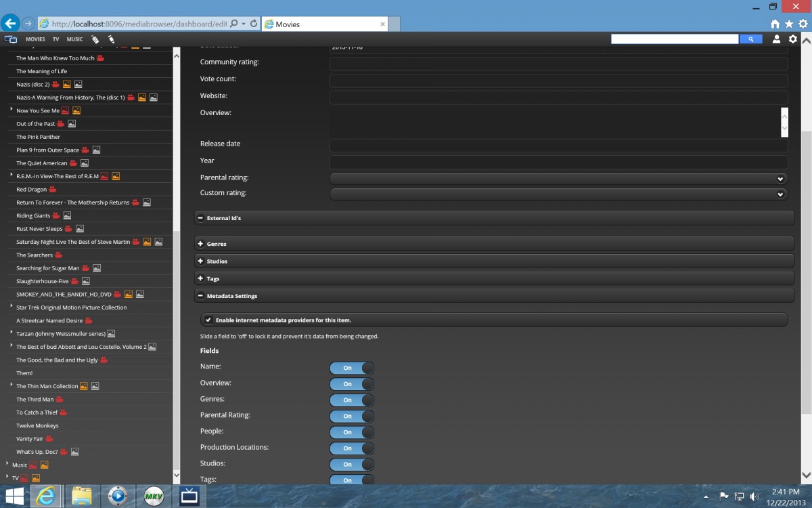Toggle the Name field lock switch
This screenshot has height=508, width=812.
click(352, 368)
